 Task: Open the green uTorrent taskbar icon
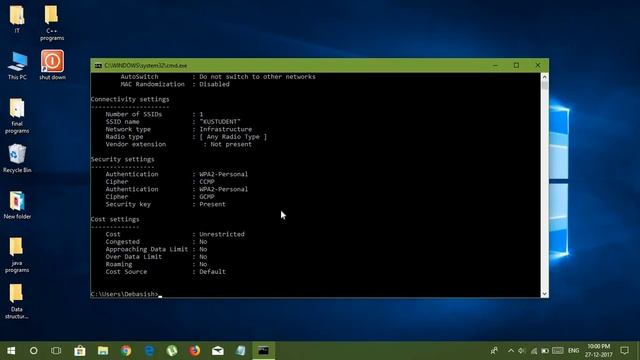[x=172, y=351]
